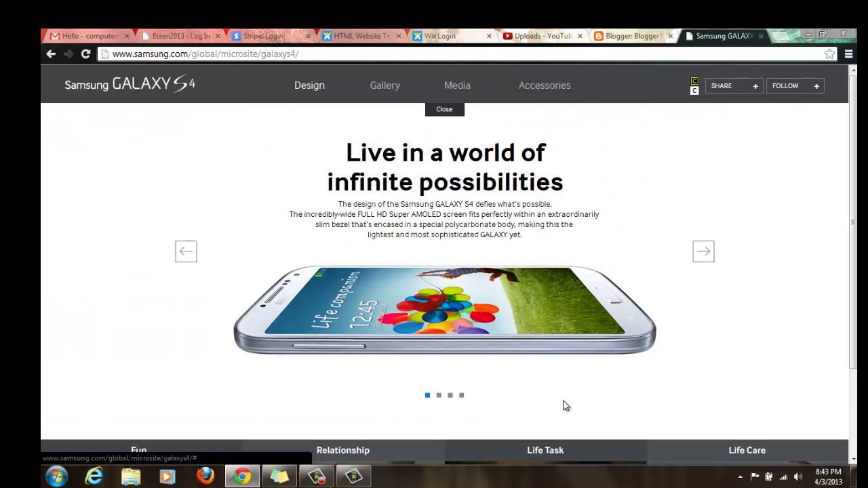This screenshot has width=868, height=488.
Task: Select the first blue carousel dot
Action: point(427,395)
